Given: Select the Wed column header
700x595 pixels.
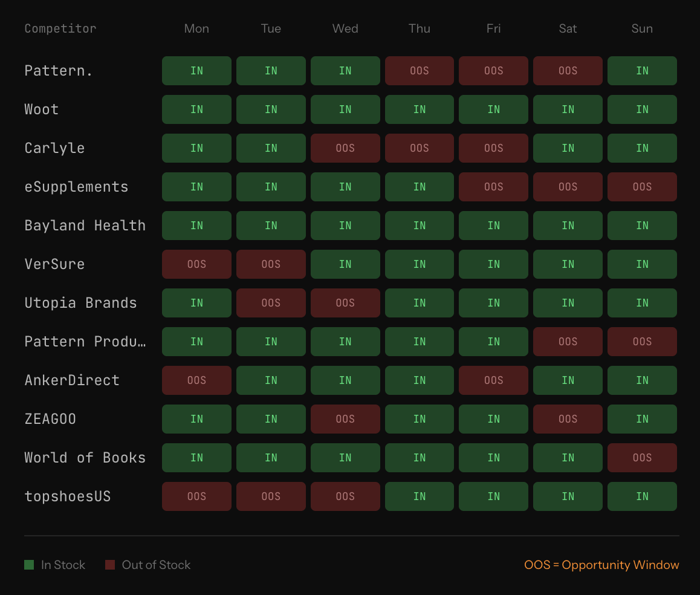Looking at the screenshot, I should pos(345,28).
